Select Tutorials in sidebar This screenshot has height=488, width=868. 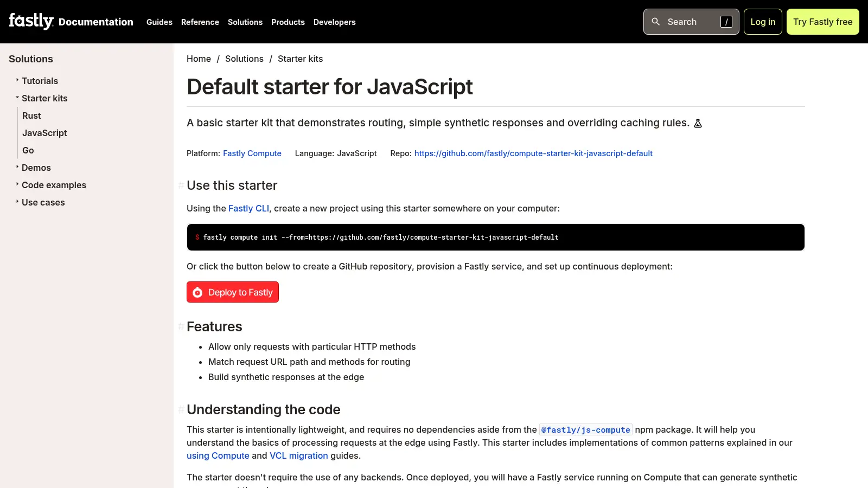coord(40,81)
